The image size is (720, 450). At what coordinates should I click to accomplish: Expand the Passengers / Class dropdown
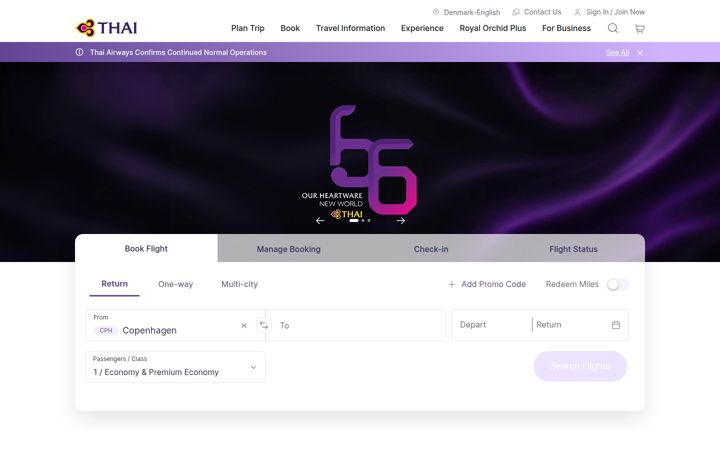[175, 367]
